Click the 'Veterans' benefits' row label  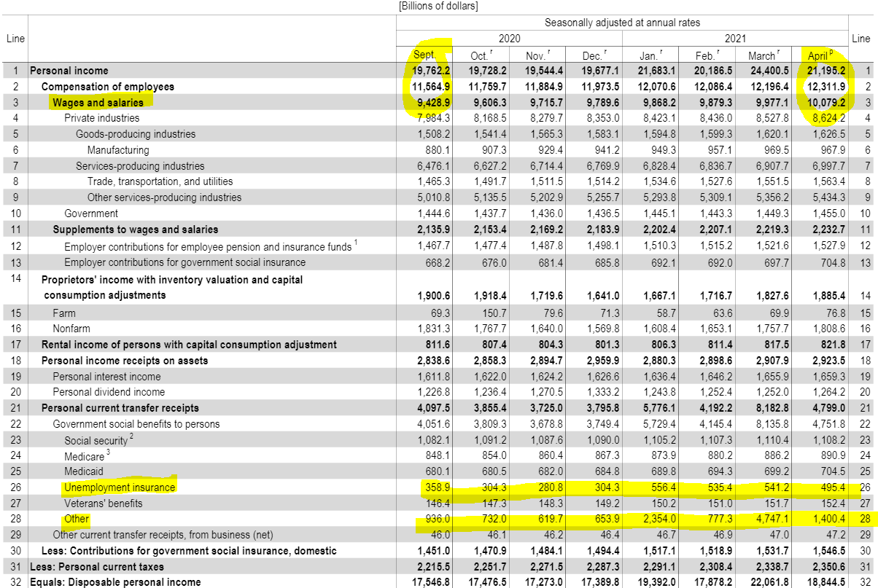pyautogui.click(x=104, y=503)
